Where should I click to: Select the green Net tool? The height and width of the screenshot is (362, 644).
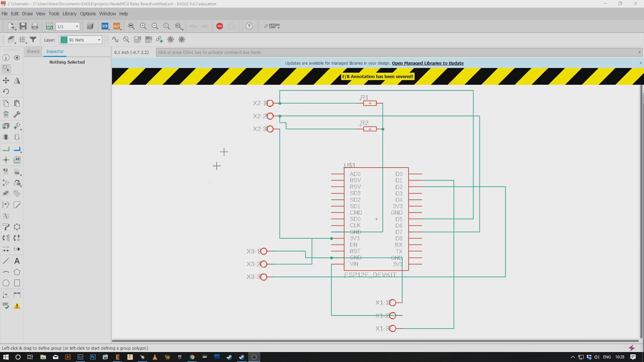coord(6,149)
